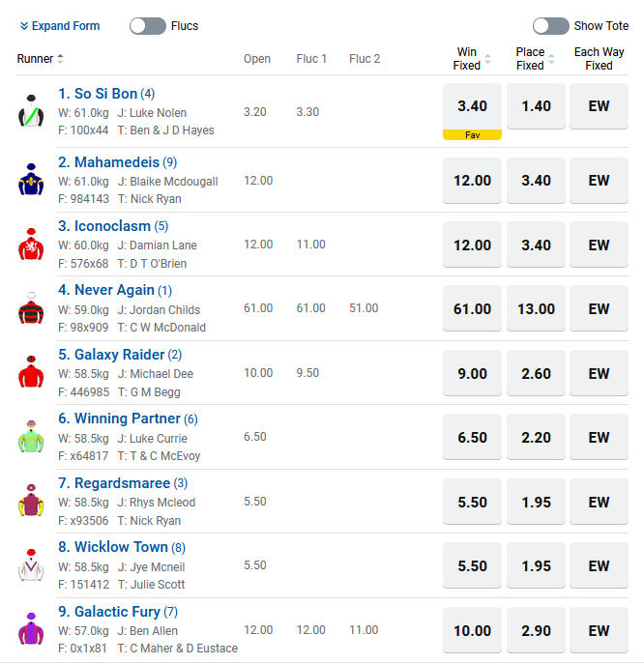Pick Regardsmaree win fixed odds 5.50

tap(472, 502)
